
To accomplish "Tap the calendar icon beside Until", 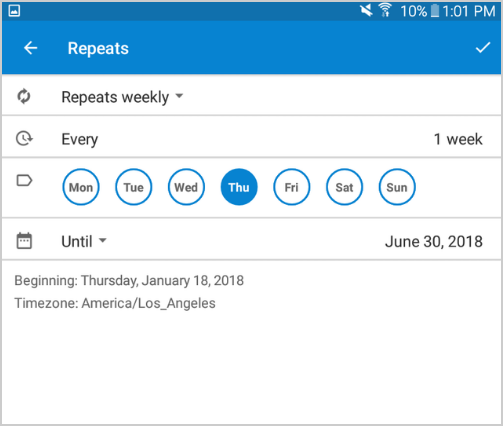I will (24, 241).
